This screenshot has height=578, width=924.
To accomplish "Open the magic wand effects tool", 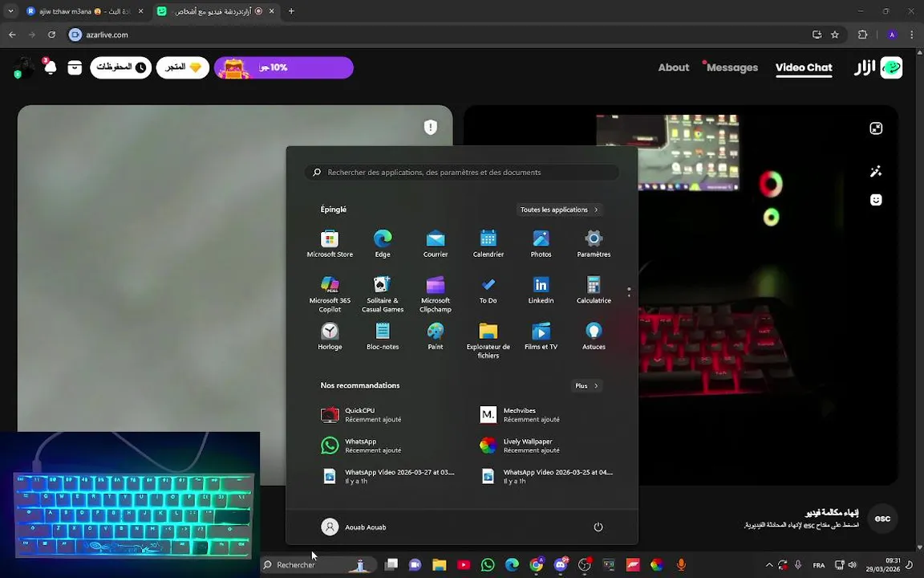I will click(x=876, y=172).
